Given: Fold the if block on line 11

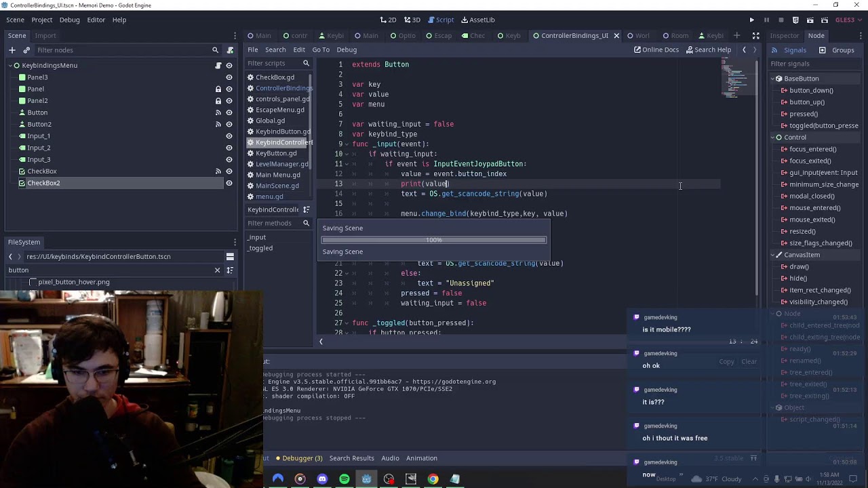Looking at the screenshot, I should click(347, 163).
